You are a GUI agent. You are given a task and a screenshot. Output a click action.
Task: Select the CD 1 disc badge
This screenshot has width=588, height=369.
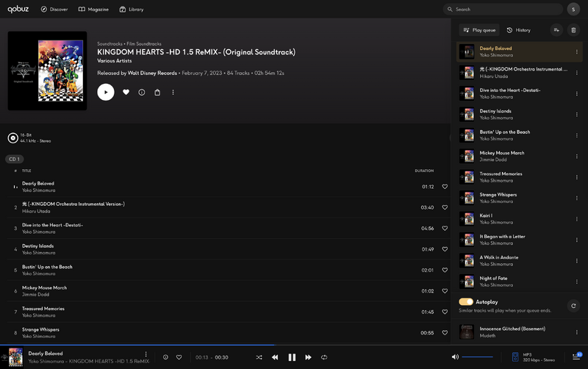[x=14, y=159]
